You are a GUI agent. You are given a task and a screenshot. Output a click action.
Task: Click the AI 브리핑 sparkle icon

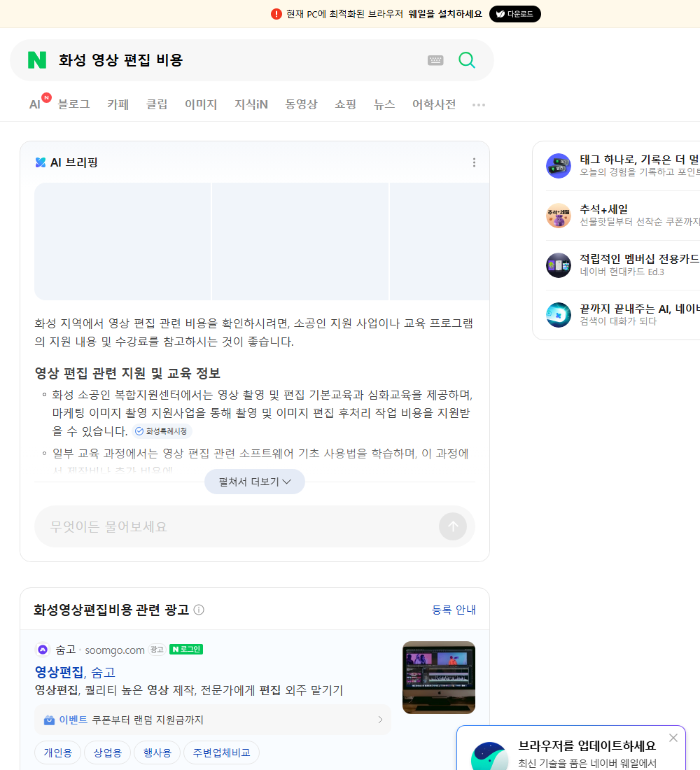point(41,162)
